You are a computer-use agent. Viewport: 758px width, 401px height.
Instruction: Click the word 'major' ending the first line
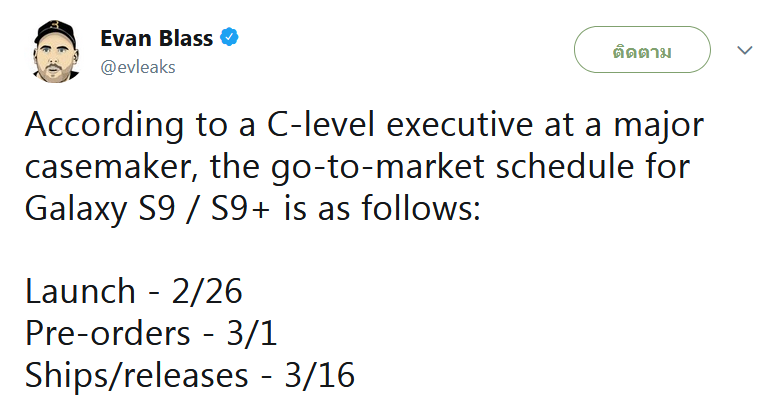[658, 127]
